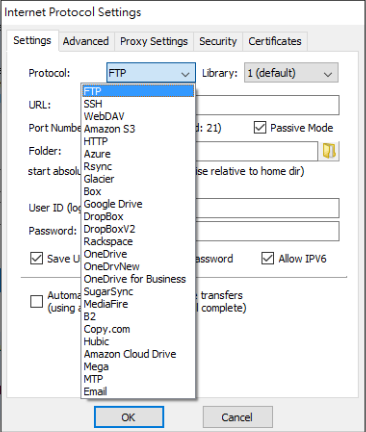The height and width of the screenshot is (432, 366).
Task: Select Glacier protocol entry
Action: pyautogui.click(x=138, y=179)
